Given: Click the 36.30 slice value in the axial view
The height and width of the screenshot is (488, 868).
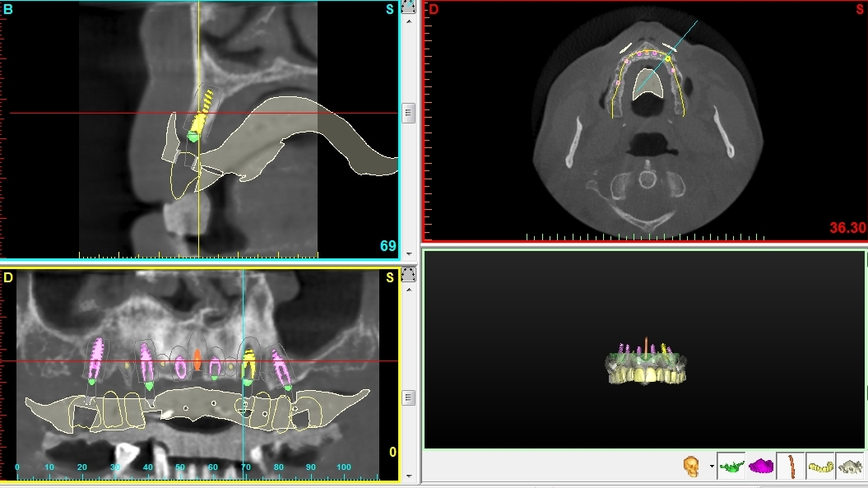Looking at the screenshot, I should coord(847,228).
